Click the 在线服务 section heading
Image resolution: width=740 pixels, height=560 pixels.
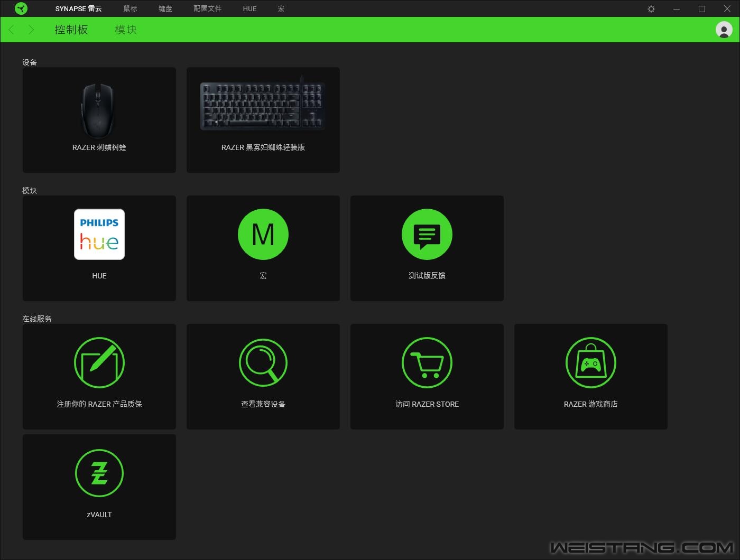pos(37,319)
